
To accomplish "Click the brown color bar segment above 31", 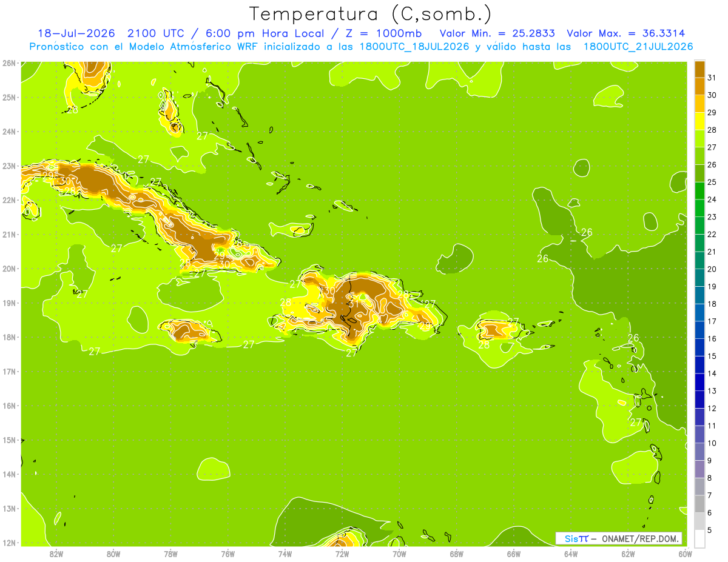I will tap(699, 69).
